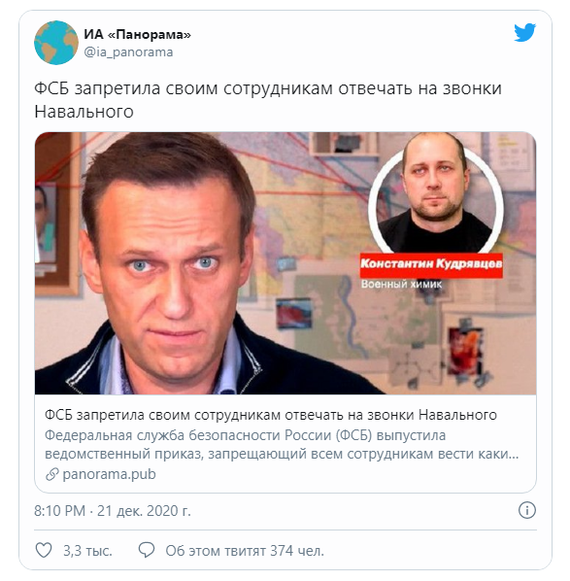Open the ИА «Панорама» display name
This screenshot has height=581, width=570.
tap(137, 34)
